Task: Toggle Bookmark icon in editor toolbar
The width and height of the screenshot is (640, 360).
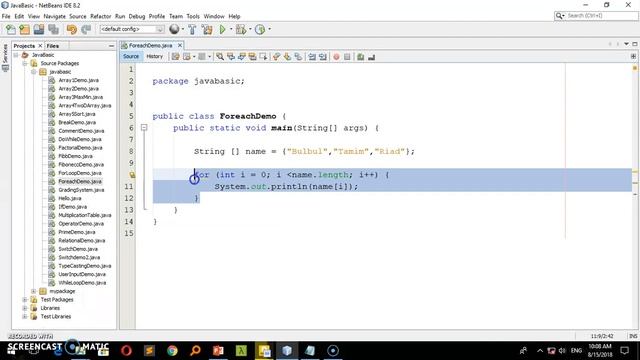Action: [298, 57]
